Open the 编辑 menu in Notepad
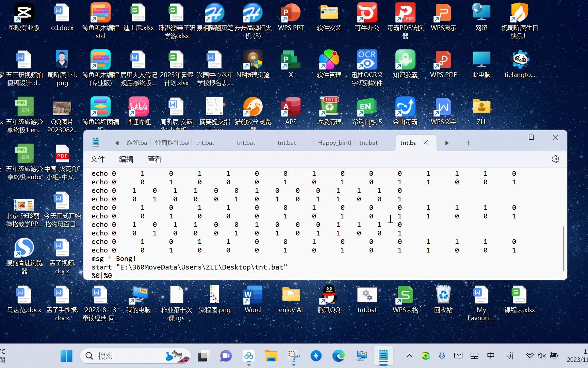The image size is (588, 368). pyautogui.click(x=126, y=159)
